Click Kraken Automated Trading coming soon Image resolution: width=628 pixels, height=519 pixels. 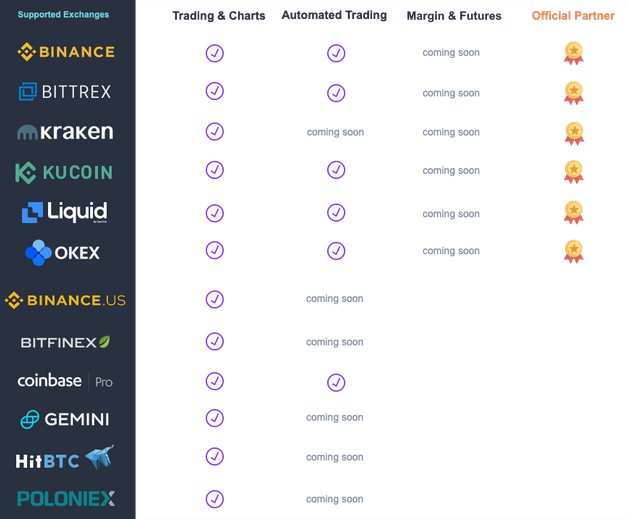coord(335,133)
